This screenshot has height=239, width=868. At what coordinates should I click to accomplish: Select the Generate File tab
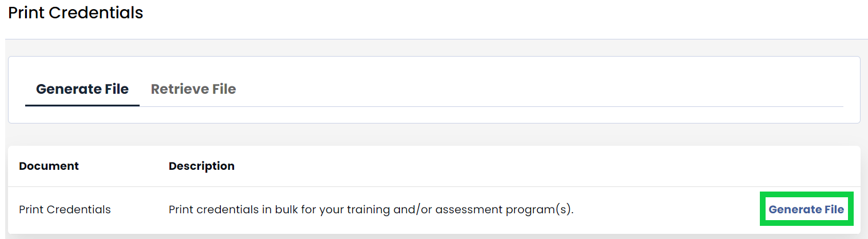point(82,89)
